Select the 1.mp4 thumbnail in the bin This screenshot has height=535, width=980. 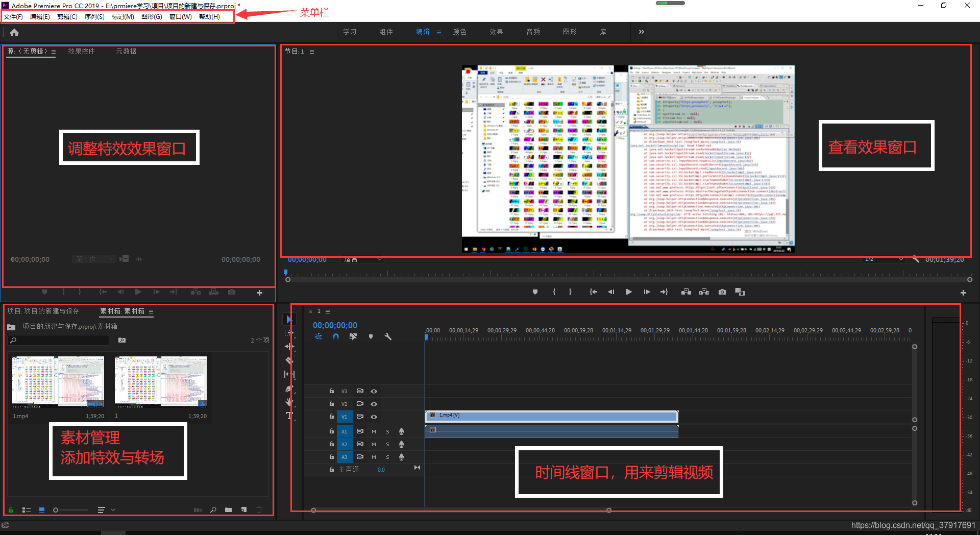(58, 381)
